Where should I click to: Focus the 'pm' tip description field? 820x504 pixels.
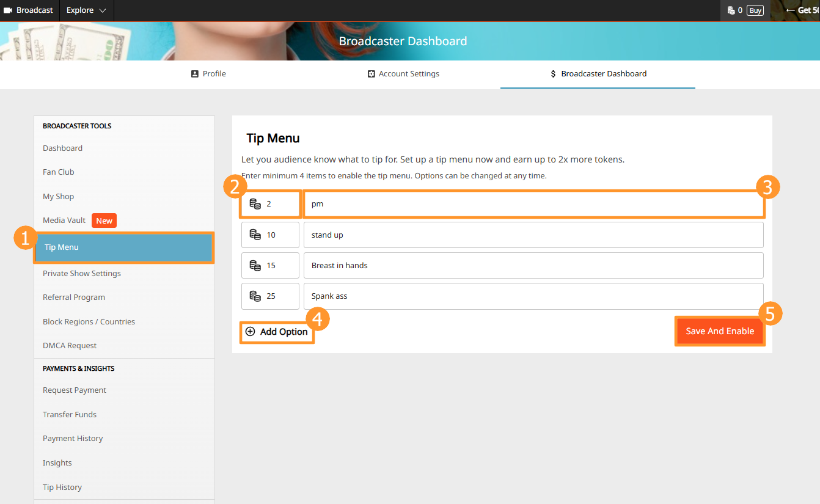[533, 204]
